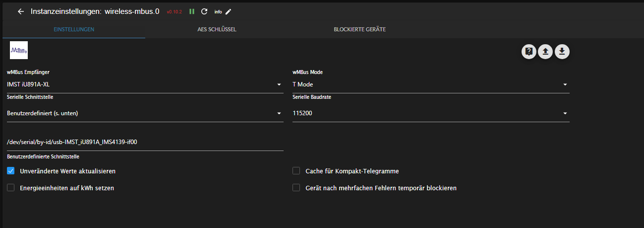The image size is (644, 228).
Task: Tick 'Gerät nach mehrfachen Fehlern temporär blockieren'
Action: pos(296,188)
